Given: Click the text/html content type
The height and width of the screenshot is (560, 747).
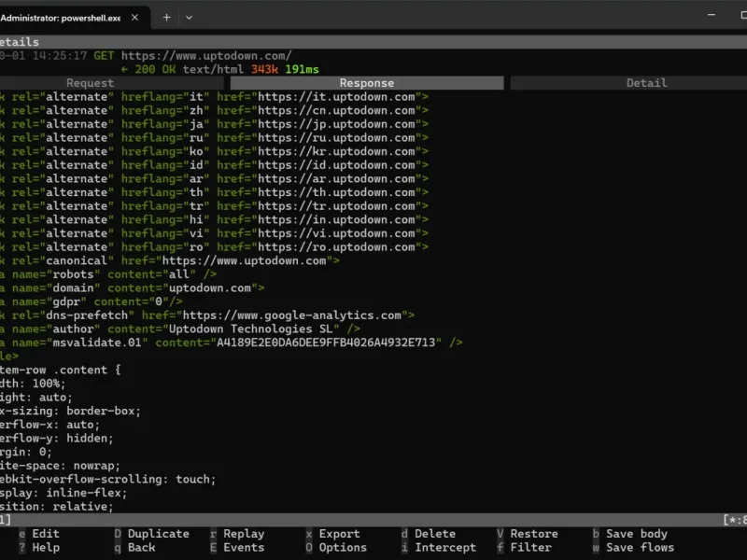Looking at the screenshot, I should (213, 69).
